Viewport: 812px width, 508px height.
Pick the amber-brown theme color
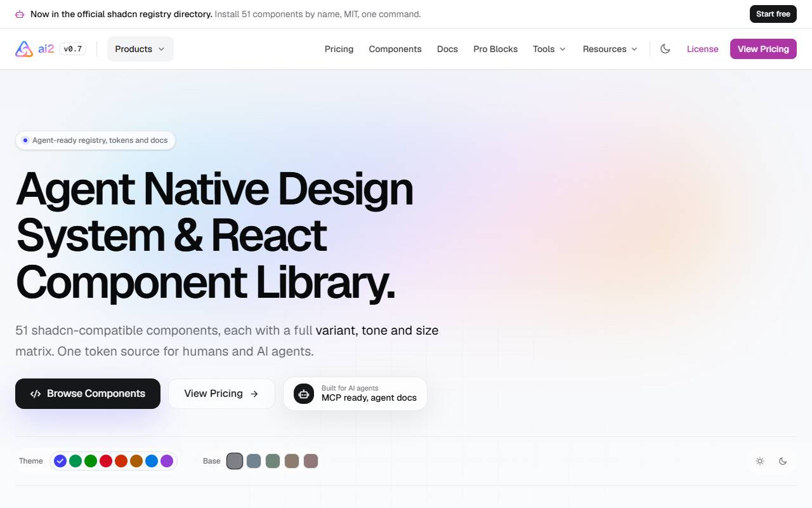pos(136,461)
